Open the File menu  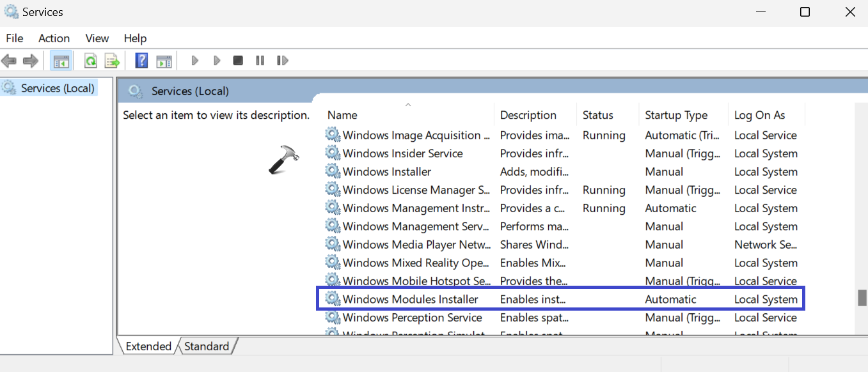pos(15,38)
